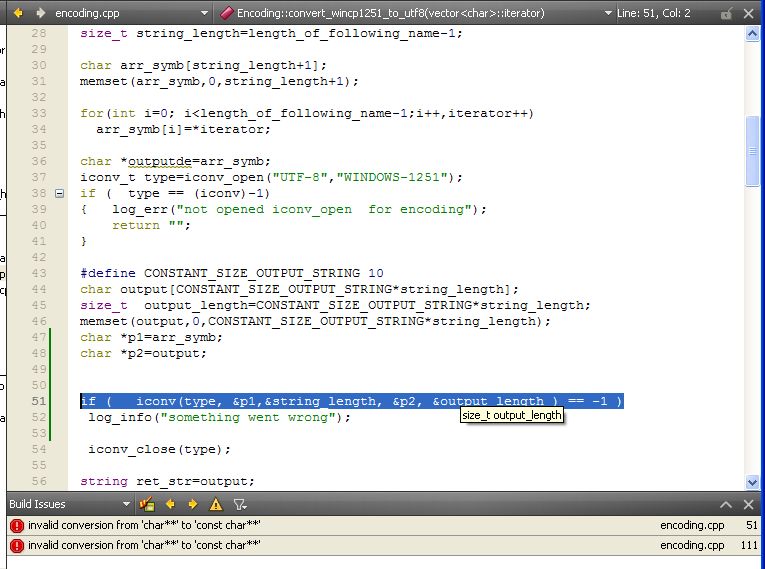This screenshot has width=765, height=569.
Task: Click the red error icon of the line 111 issue
Action: point(17,545)
